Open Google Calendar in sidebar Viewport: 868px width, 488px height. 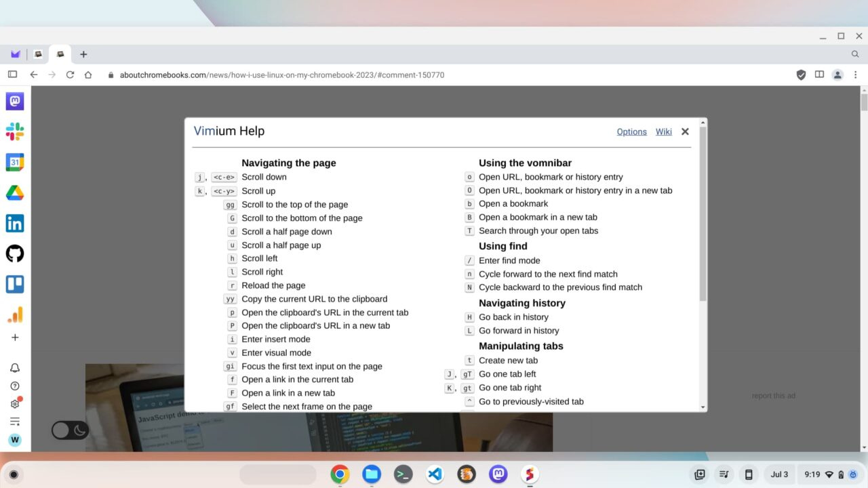coord(15,162)
